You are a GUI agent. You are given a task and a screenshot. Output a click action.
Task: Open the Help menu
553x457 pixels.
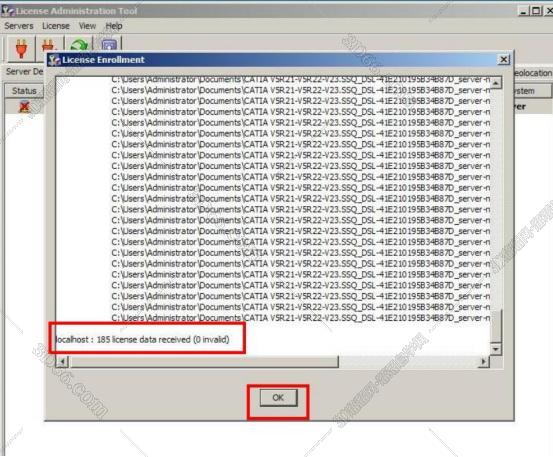[114, 26]
